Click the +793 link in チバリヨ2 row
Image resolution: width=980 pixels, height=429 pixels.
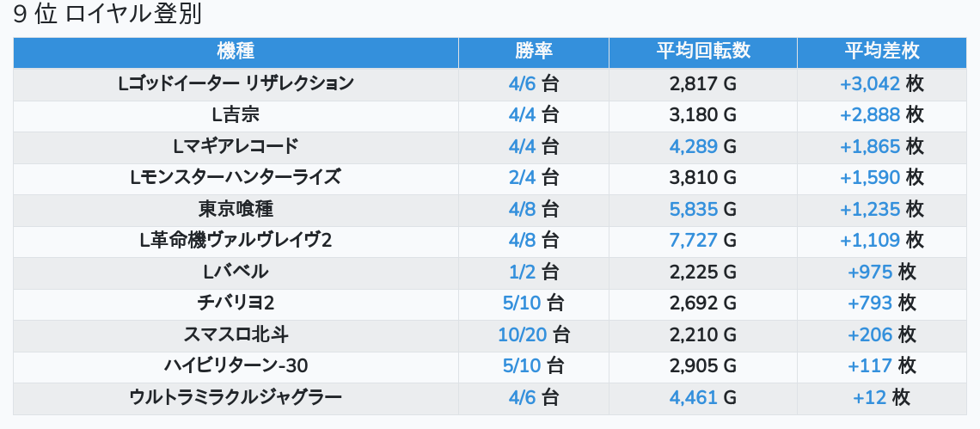[x=869, y=303]
